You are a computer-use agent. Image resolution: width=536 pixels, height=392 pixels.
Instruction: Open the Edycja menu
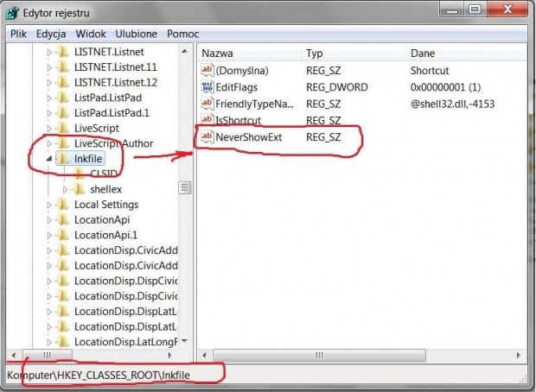click(x=51, y=34)
